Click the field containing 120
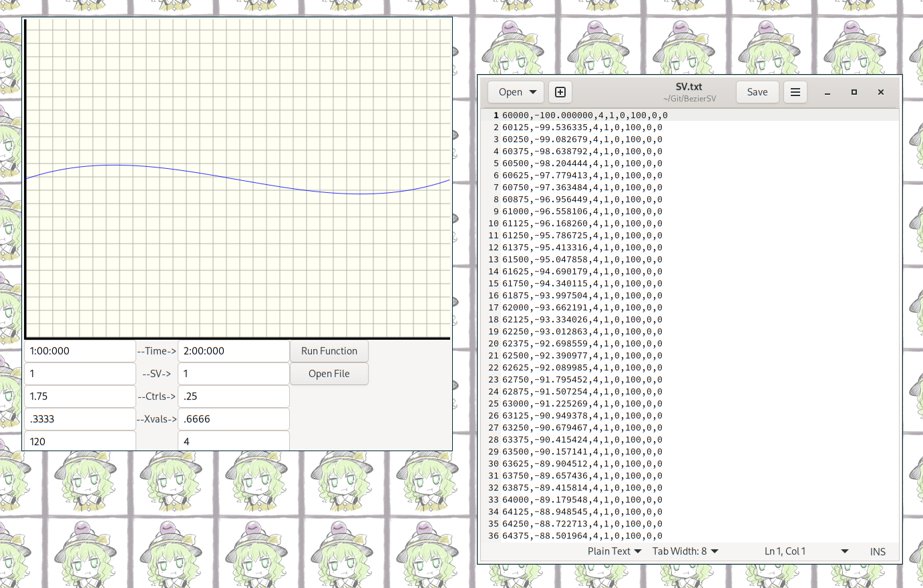The height and width of the screenshot is (588, 923). [80, 441]
